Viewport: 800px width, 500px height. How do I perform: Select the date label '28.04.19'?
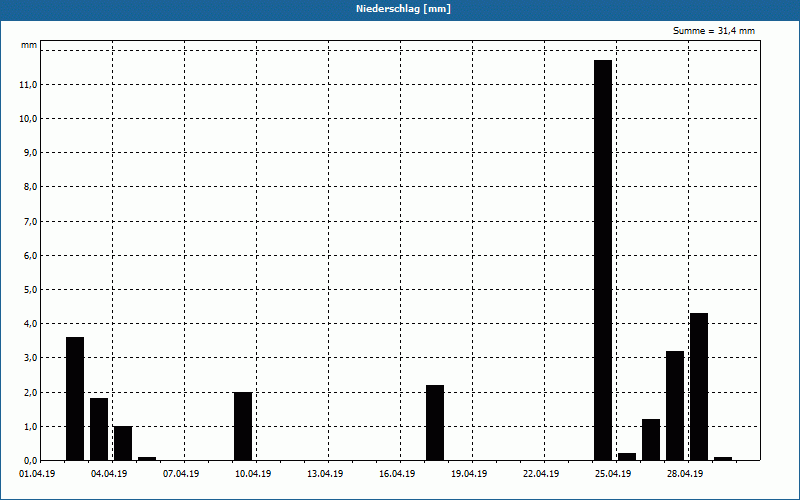tap(685, 474)
